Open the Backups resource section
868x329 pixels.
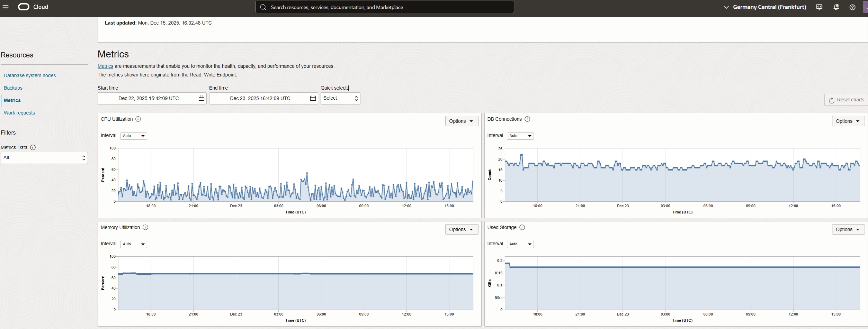pyautogui.click(x=13, y=88)
